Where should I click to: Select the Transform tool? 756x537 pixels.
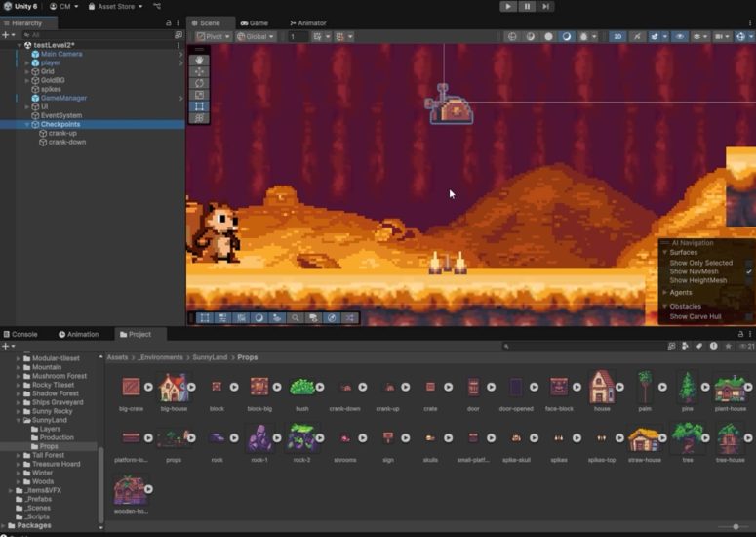pyautogui.click(x=199, y=118)
